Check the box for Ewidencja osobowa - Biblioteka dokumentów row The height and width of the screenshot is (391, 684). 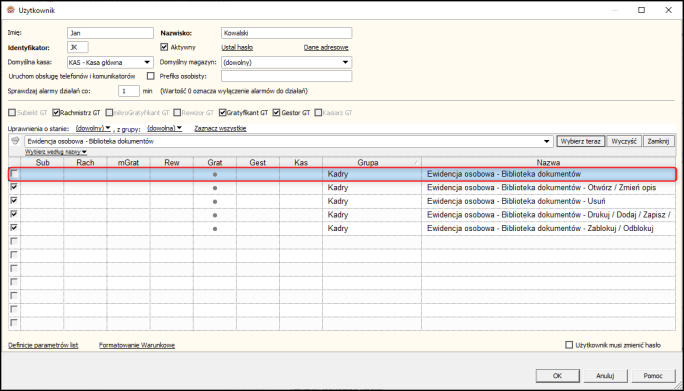pyautogui.click(x=14, y=174)
